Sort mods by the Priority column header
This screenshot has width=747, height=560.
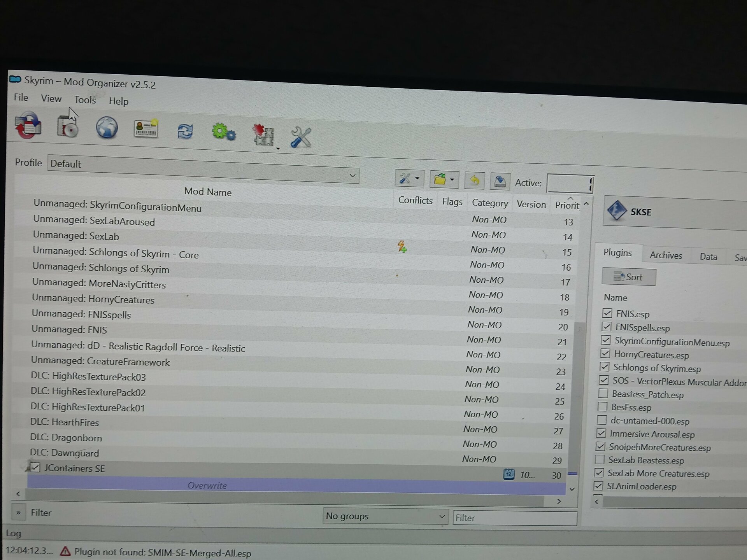click(x=567, y=205)
